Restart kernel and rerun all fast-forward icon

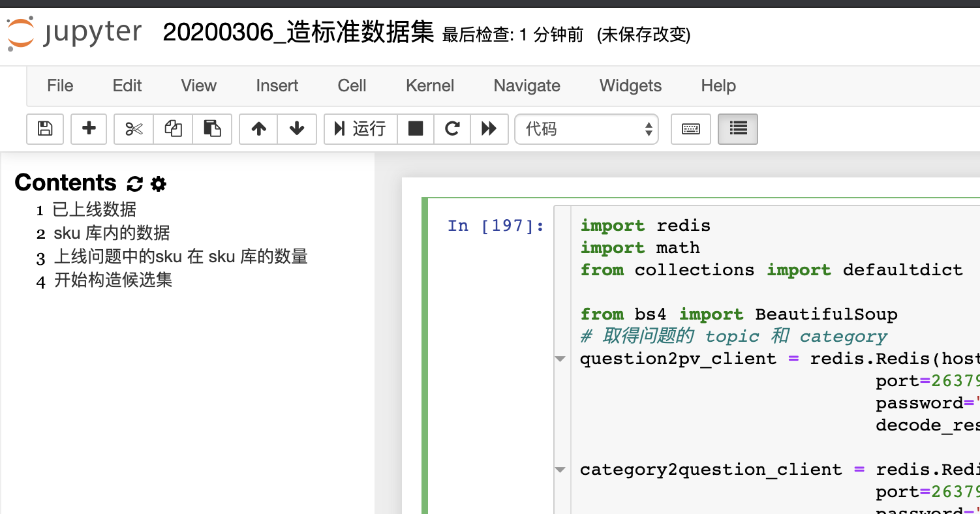pos(489,129)
